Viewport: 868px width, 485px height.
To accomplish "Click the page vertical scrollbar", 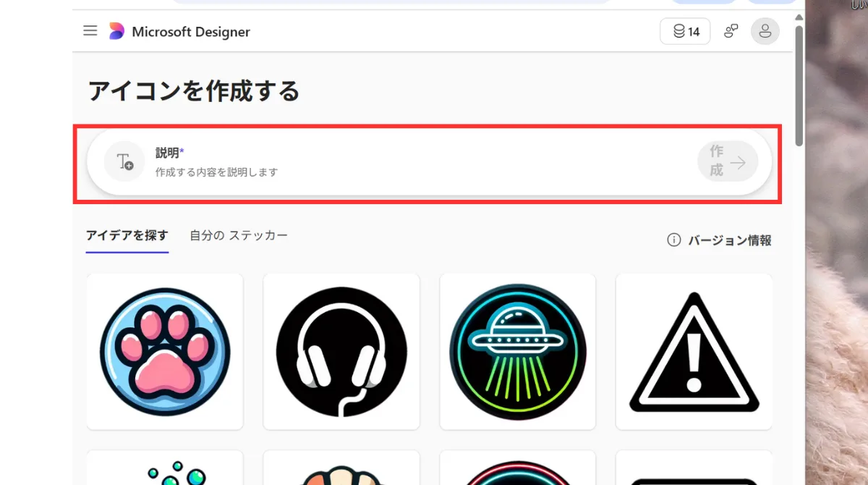I will (799, 85).
